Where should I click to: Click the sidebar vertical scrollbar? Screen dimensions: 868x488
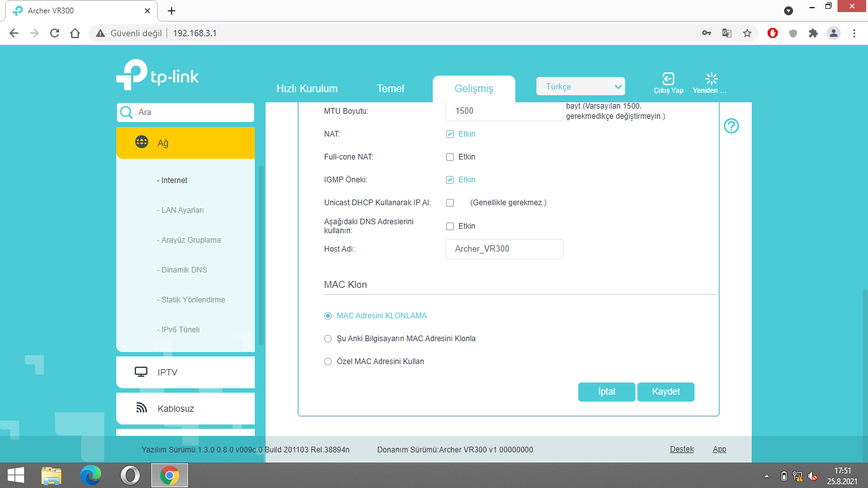(x=261, y=254)
